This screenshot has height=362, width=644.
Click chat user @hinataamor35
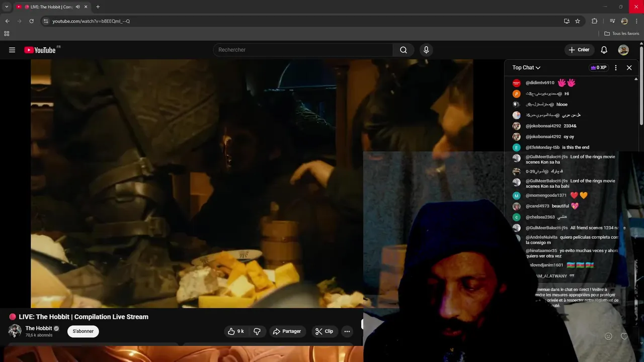(x=541, y=250)
